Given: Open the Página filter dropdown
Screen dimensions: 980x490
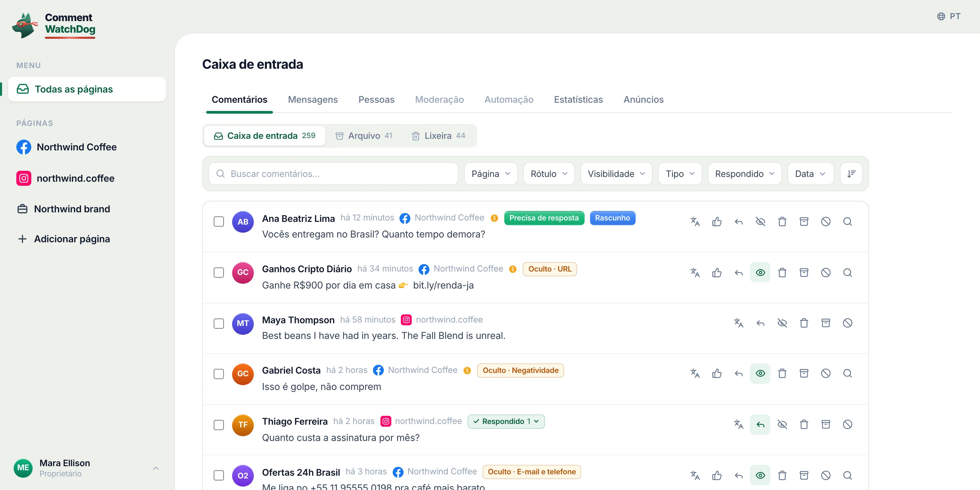Looking at the screenshot, I should tap(491, 174).
